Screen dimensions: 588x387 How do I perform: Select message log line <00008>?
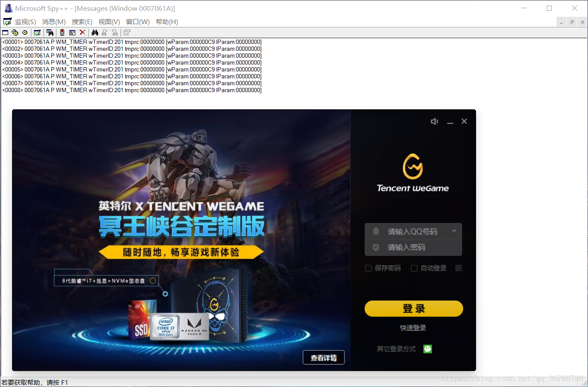pos(132,90)
